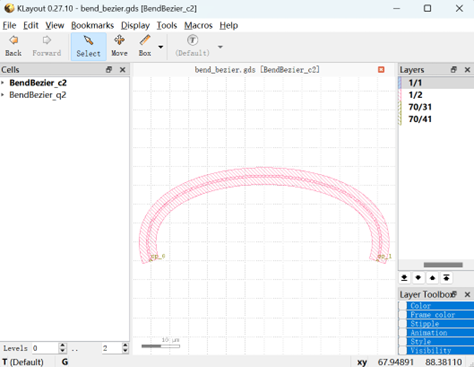474x367 pixels.
Task: Click the minimum Levels input field
Action: [x=45, y=348]
